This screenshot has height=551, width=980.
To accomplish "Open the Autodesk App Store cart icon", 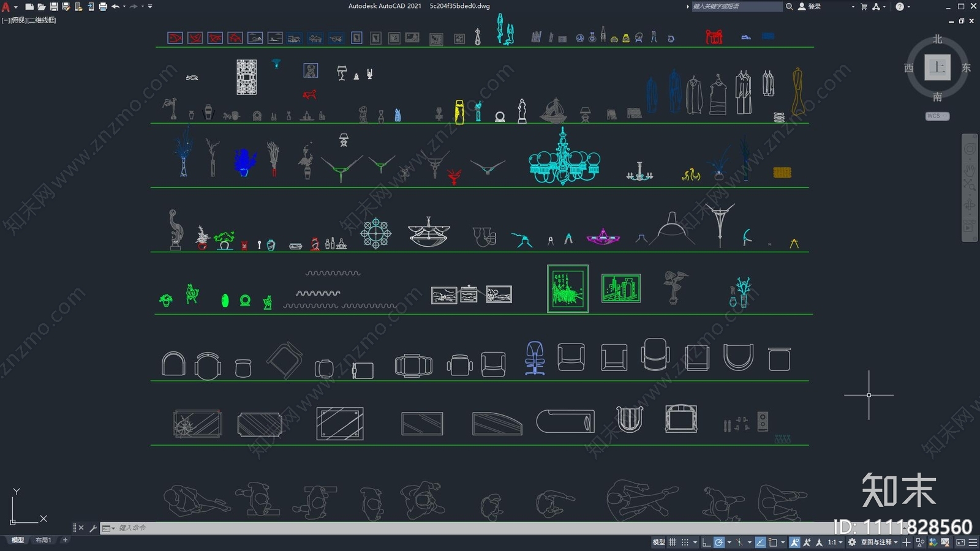I will tap(864, 7).
